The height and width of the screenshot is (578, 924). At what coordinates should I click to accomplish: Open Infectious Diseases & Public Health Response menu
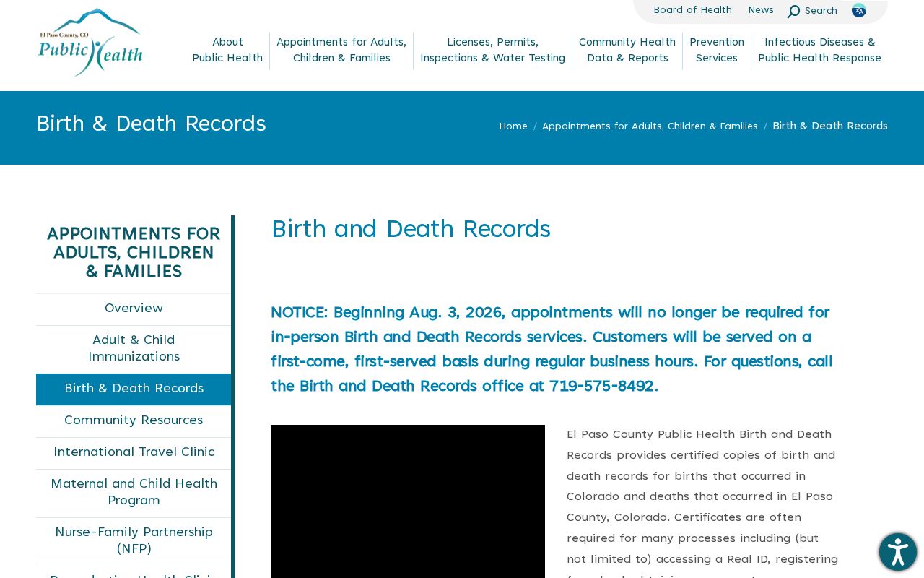[819, 50]
